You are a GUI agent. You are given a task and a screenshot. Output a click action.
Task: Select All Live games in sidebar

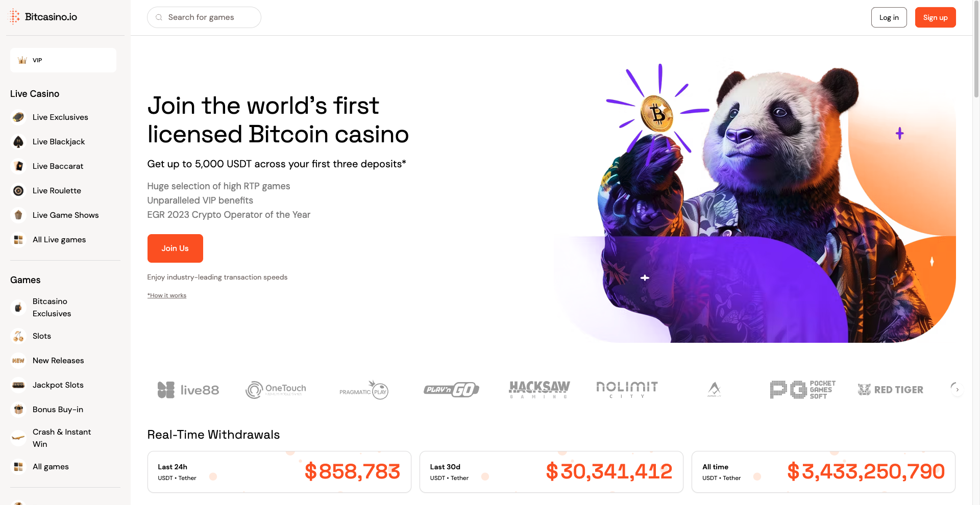click(59, 240)
